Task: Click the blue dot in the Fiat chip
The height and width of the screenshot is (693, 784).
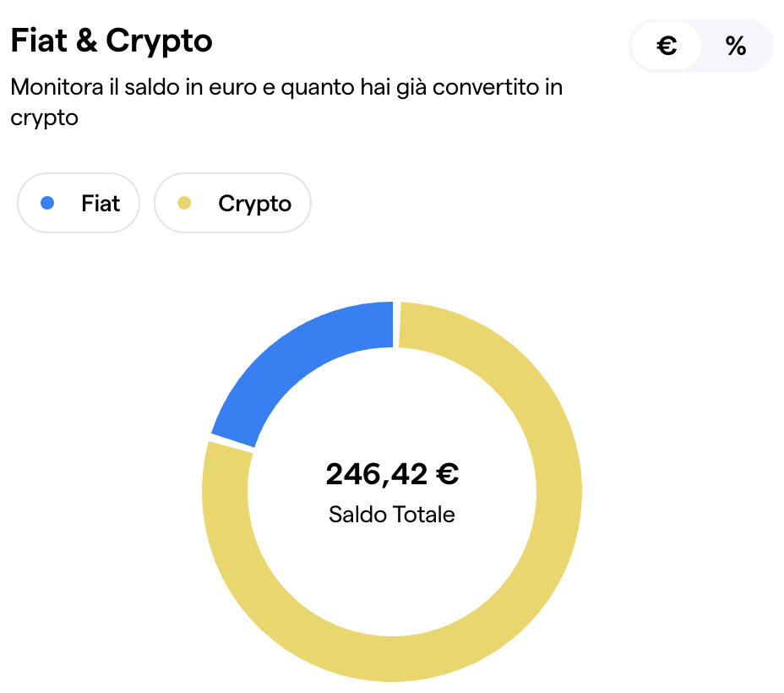Action: click(47, 203)
